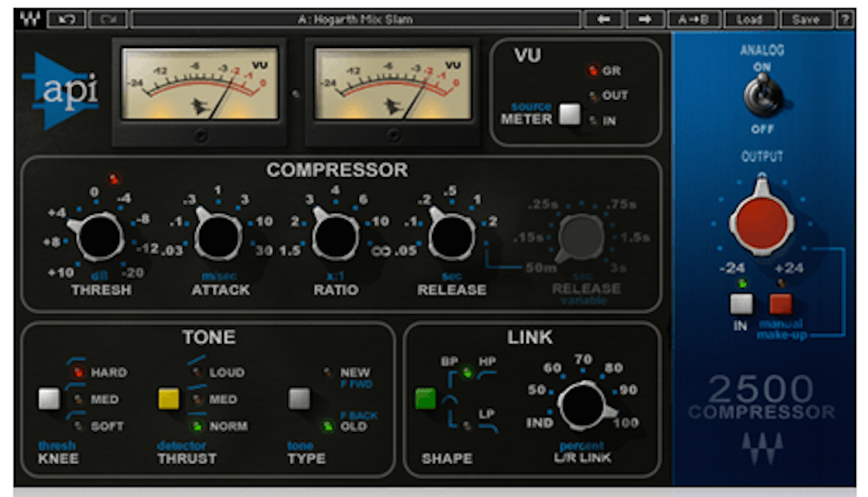Select NORM thrust LED
868x497 pixels.
196,426
